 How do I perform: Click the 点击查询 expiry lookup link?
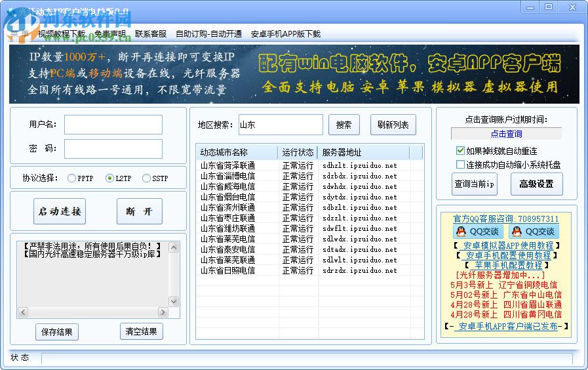(506, 134)
